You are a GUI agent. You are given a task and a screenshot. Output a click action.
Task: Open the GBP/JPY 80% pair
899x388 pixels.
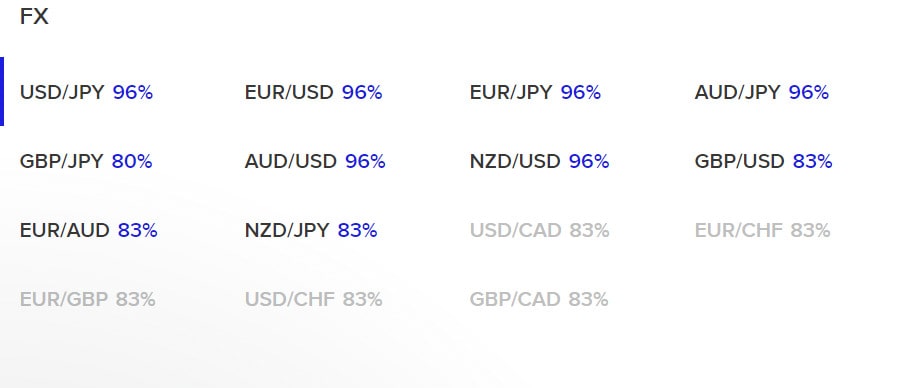[86, 162]
